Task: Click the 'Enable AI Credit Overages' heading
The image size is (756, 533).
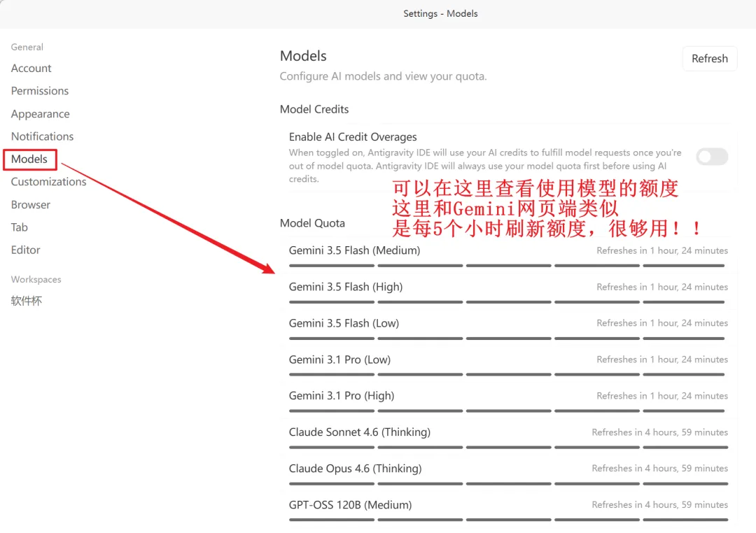Action: [x=353, y=137]
